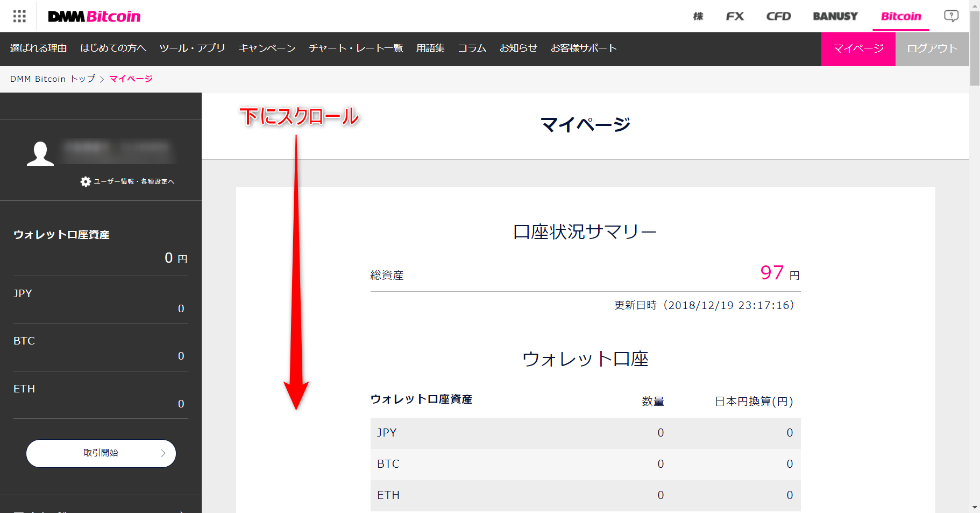Click the sidebar 0 円 balance
The height and width of the screenshot is (513, 980).
coord(176,258)
